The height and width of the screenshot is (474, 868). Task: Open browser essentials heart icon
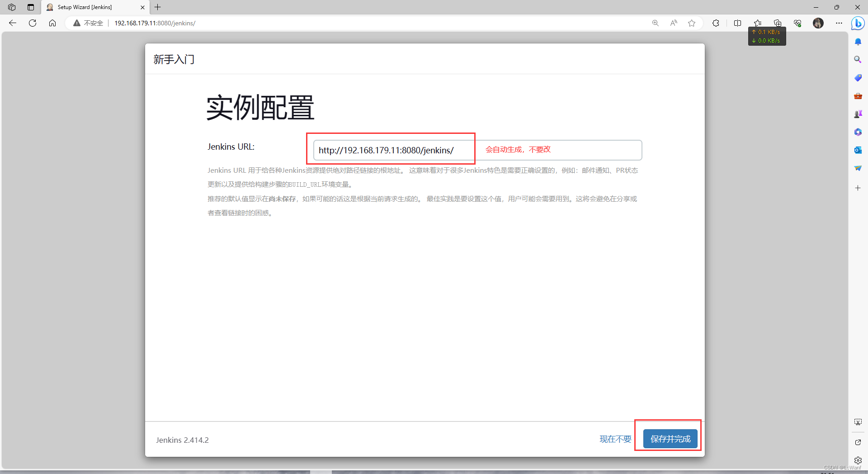pyautogui.click(x=797, y=23)
